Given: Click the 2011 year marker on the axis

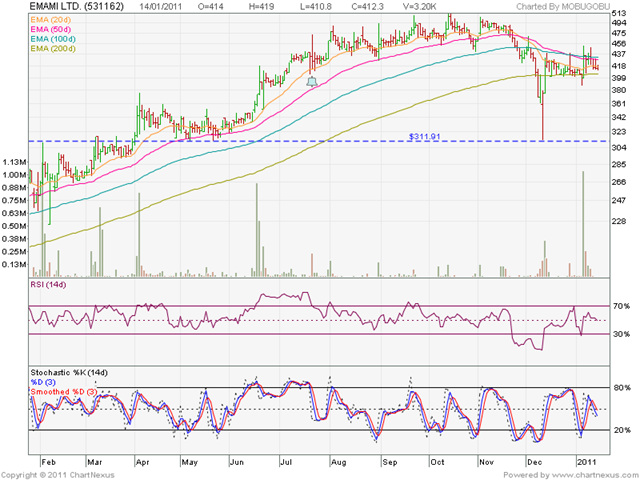Looking at the screenshot, I should [x=587, y=462].
